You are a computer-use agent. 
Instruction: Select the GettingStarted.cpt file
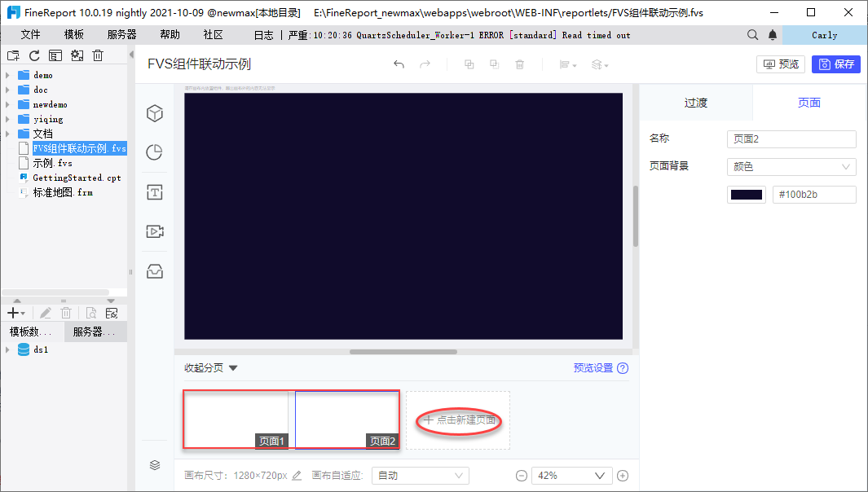click(x=77, y=178)
